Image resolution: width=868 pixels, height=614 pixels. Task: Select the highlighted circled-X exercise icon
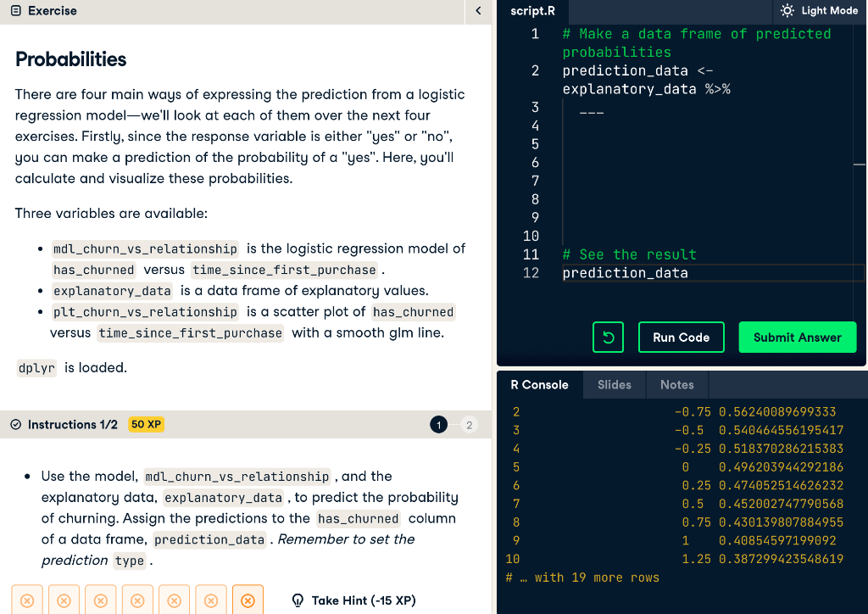248,600
